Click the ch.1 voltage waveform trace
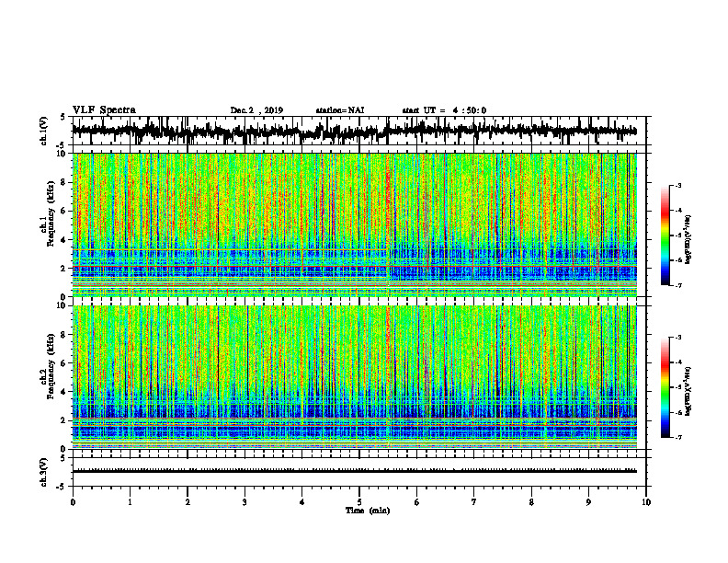 (x=354, y=131)
